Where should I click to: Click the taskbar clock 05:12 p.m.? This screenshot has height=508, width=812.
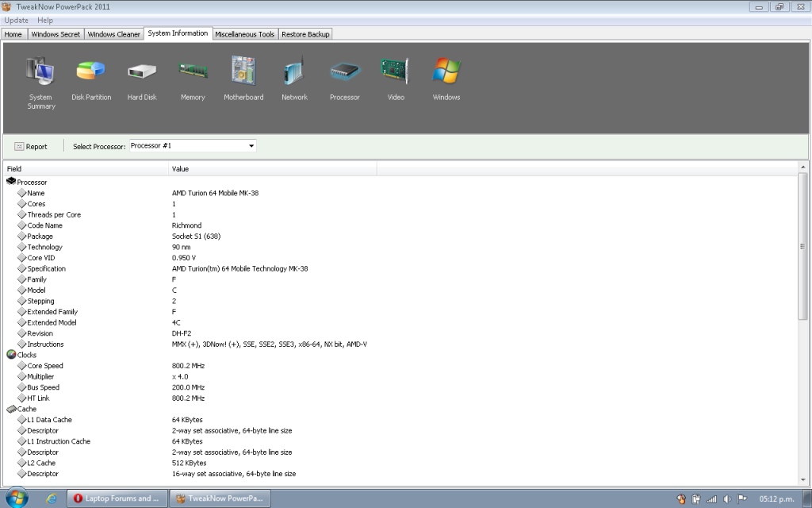(776, 498)
